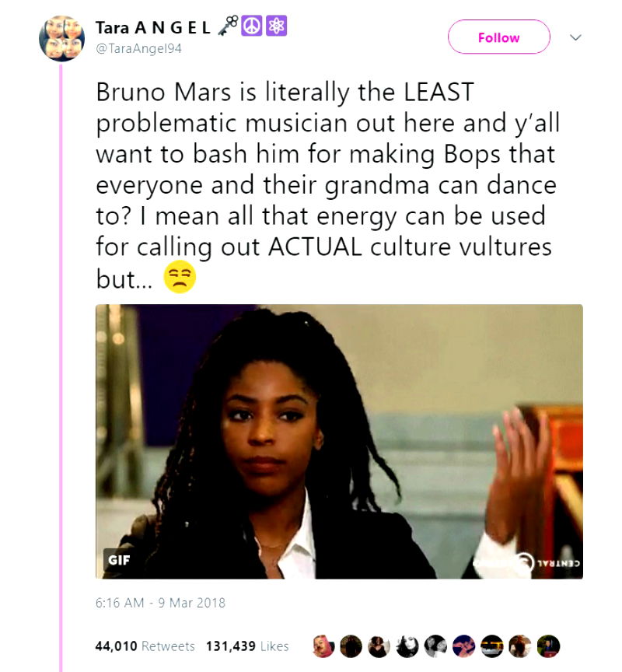Click Tara ANGEL's profile avatar

point(61,37)
